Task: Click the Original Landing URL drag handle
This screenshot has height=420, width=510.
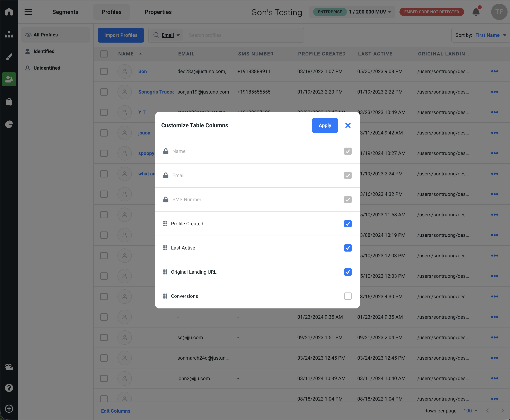Action: tap(165, 272)
